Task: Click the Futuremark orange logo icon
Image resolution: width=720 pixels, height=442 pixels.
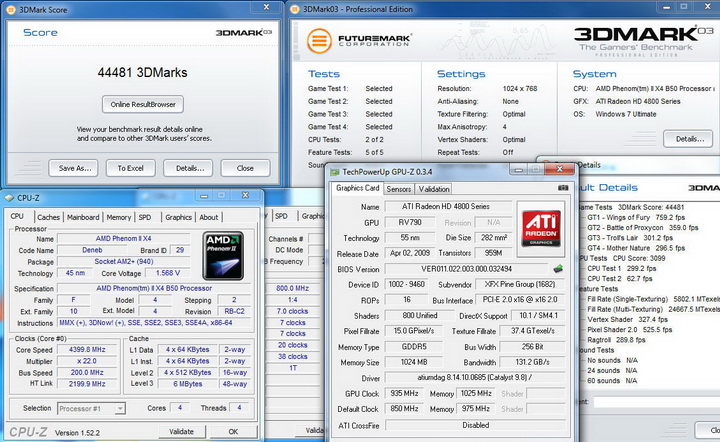Action: 319,41
